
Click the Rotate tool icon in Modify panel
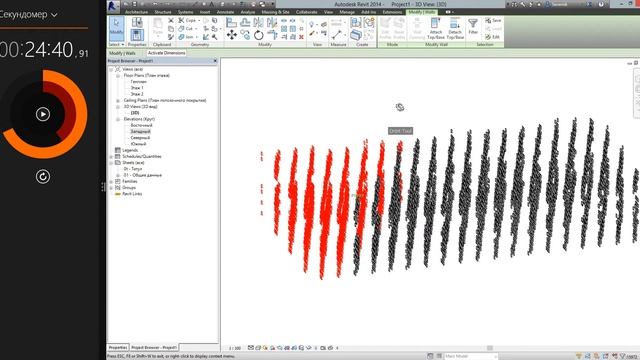[x=258, y=35]
